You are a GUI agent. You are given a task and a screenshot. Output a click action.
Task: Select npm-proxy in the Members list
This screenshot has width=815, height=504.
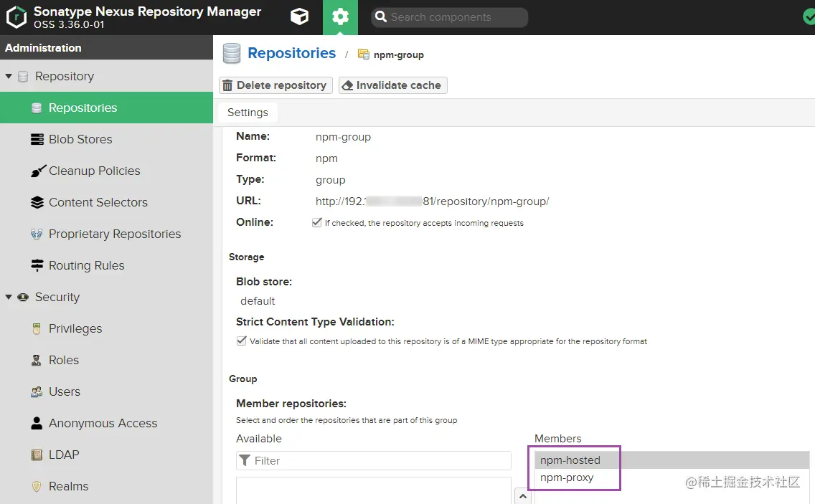(672, 477)
